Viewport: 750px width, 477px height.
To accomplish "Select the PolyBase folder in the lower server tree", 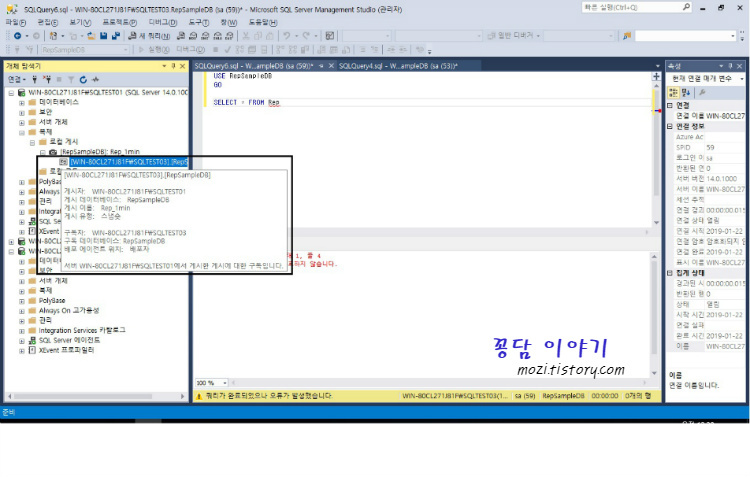I will 52,301.
